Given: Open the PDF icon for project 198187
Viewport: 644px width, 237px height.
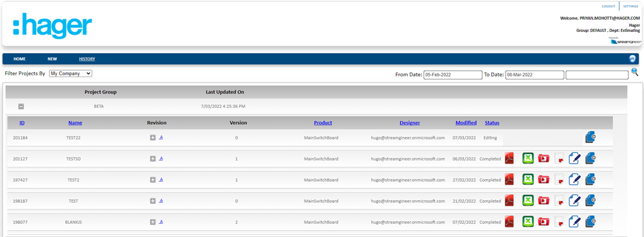Looking at the screenshot, I should [509, 201].
